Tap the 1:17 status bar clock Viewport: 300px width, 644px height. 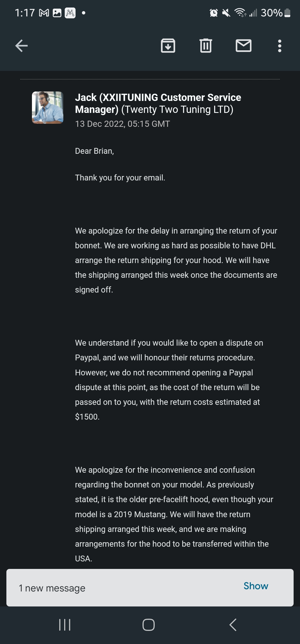[24, 13]
